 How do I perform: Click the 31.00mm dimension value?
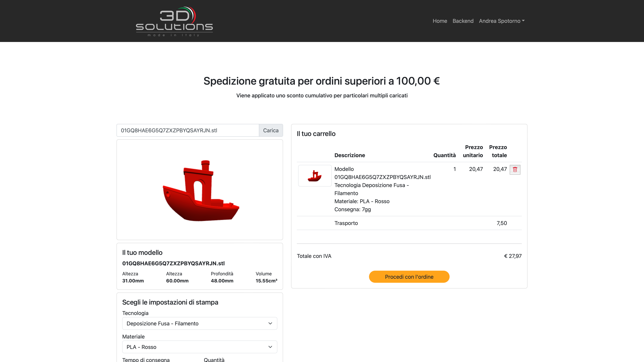pos(133,281)
